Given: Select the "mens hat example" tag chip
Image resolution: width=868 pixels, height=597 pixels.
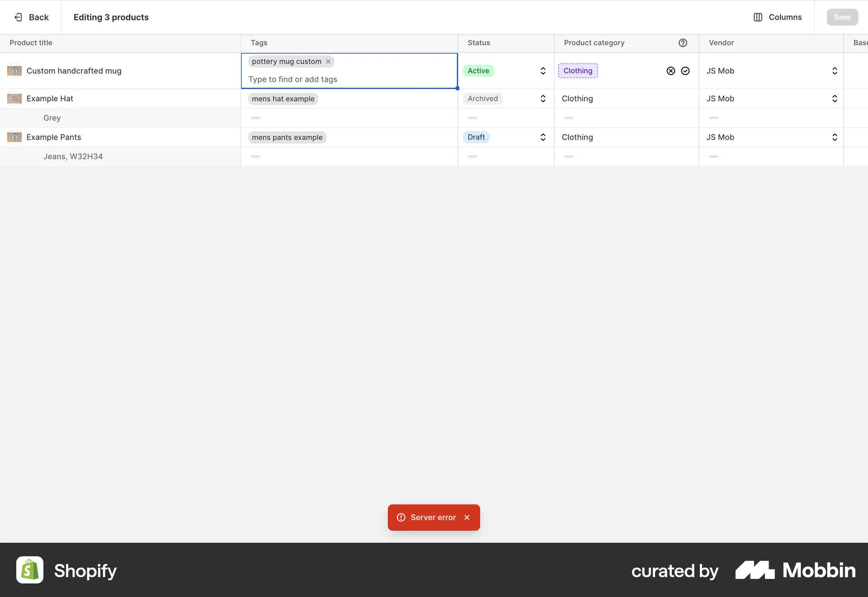Looking at the screenshot, I should 283,99.
